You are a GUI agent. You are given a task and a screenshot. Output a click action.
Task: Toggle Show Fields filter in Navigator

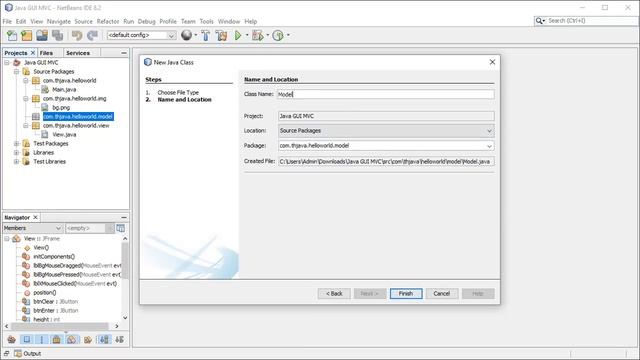[x=27, y=340]
